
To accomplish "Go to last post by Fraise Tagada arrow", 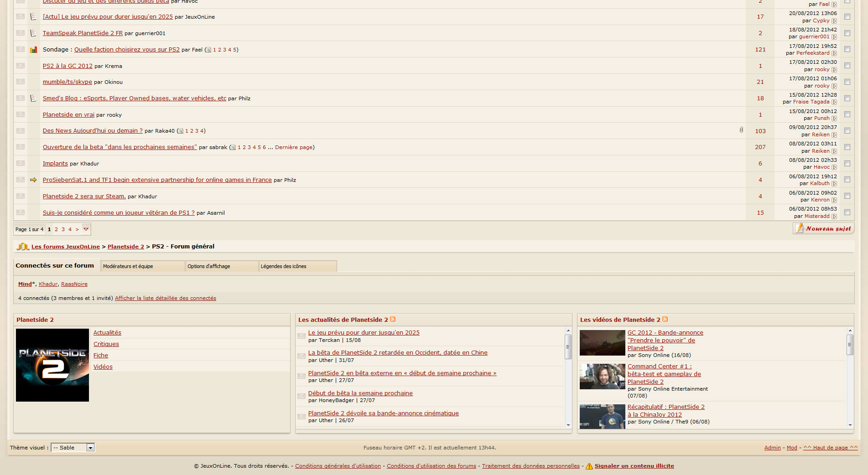I will (x=834, y=102).
